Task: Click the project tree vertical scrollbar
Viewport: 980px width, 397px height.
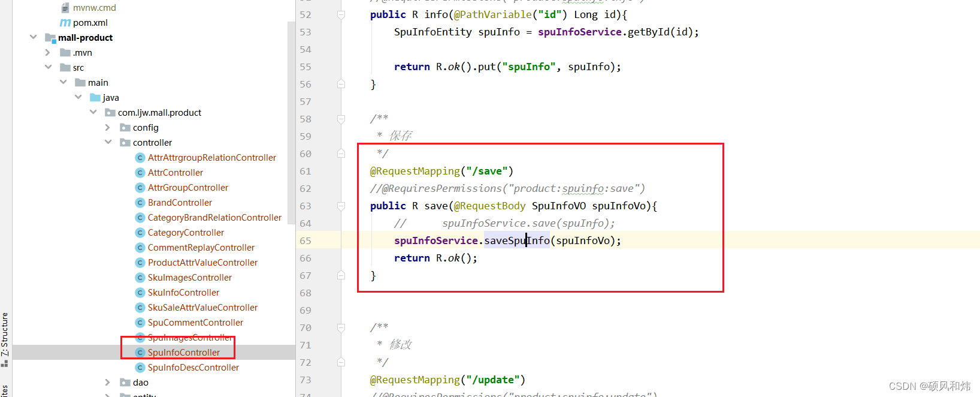Action: click(292, 123)
